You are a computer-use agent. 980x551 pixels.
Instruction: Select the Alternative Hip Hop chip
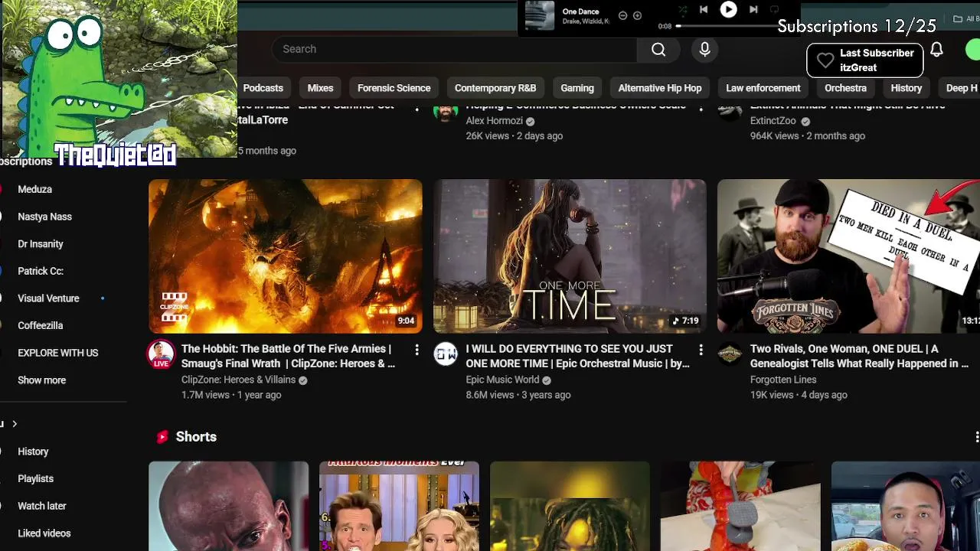tap(660, 88)
